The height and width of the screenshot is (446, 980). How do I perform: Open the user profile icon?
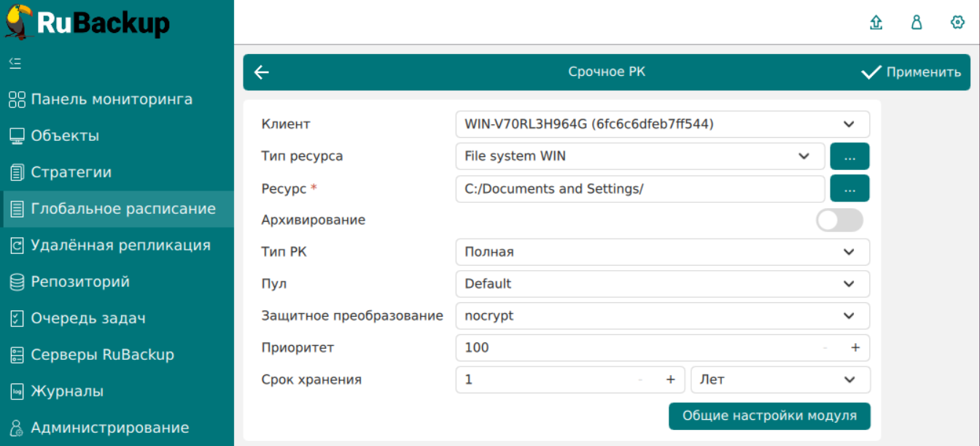click(x=917, y=23)
